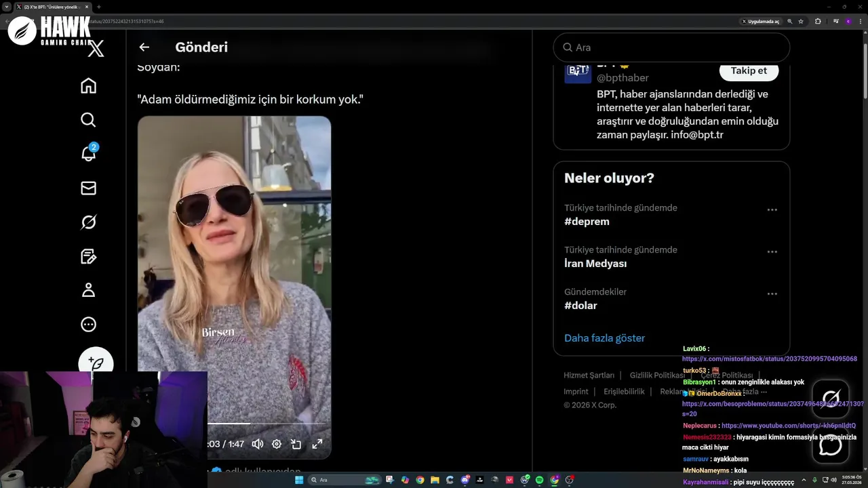This screenshot has height=488, width=868.
Task: Open the More circle menu in sidebar
Action: pos(88,325)
